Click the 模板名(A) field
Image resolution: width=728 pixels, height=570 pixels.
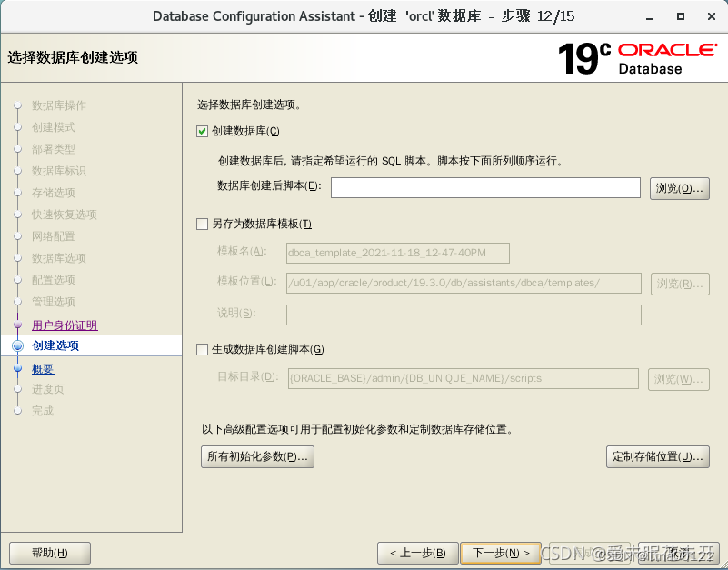[398, 253]
